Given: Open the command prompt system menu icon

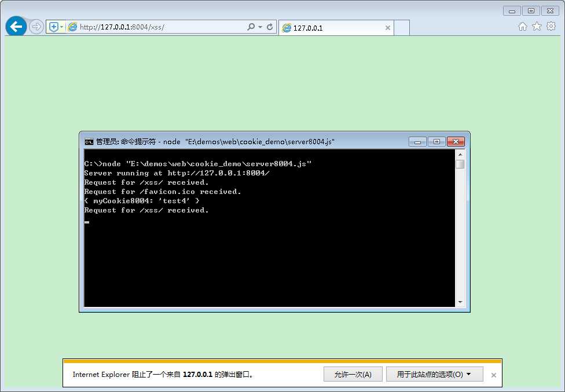Looking at the screenshot, I should 89,142.
